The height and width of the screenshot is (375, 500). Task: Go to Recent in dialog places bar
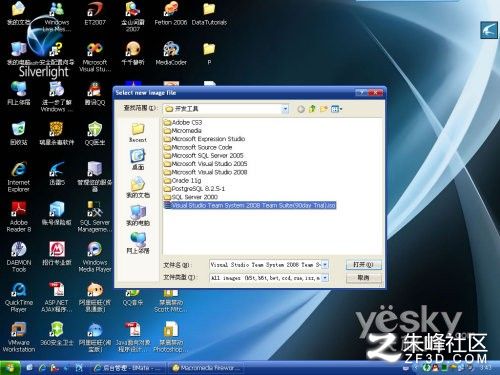coord(138,132)
